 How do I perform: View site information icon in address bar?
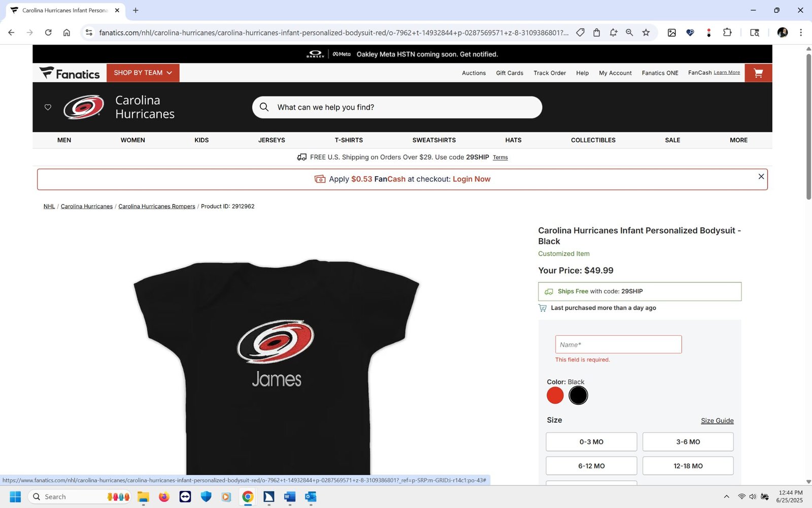89,33
